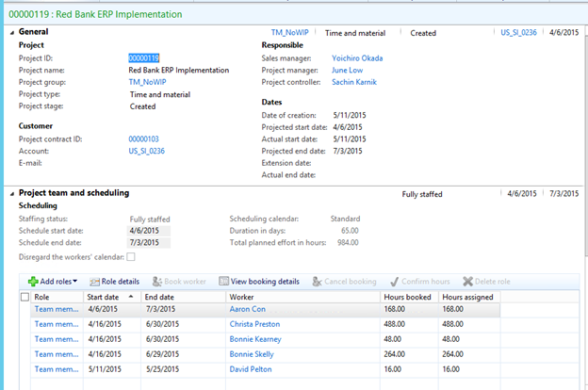Click US_SI_0236 link in General header summary
The height and width of the screenshot is (390, 588).
tap(518, 33)
